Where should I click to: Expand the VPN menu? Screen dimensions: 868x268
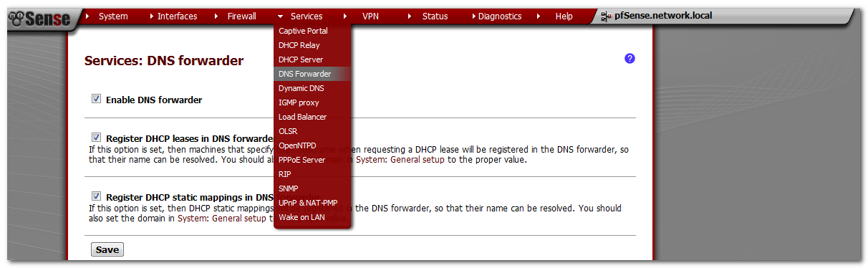pyautogui.click(x=370, y=16)
